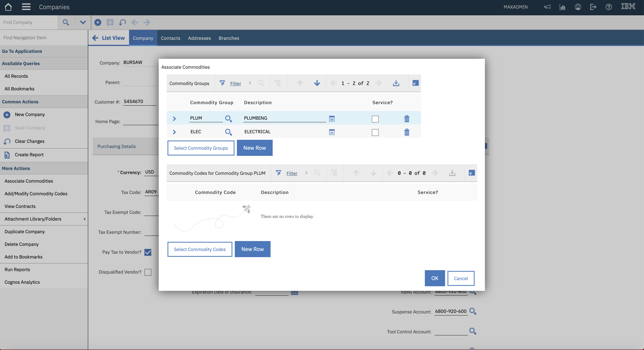Click the Home icon in header
Image resolution: width=644 pixels, height=350 pixels.
(8, 7)
